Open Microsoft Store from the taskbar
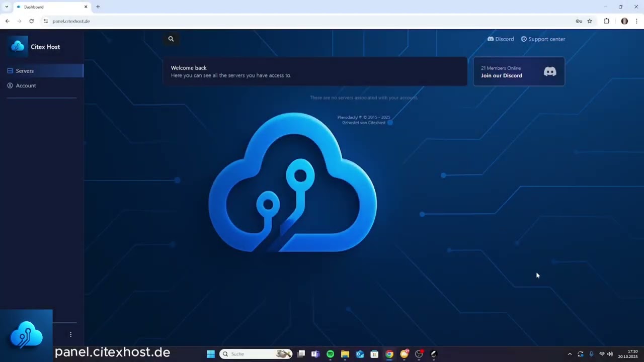 [x=374, y=354]
